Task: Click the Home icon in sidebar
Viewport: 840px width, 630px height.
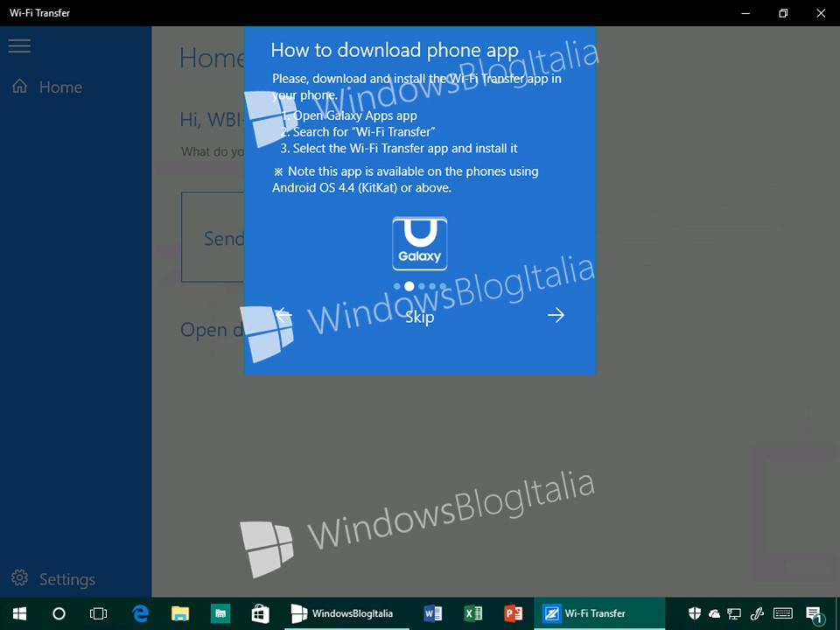Action: coord(19,87)
